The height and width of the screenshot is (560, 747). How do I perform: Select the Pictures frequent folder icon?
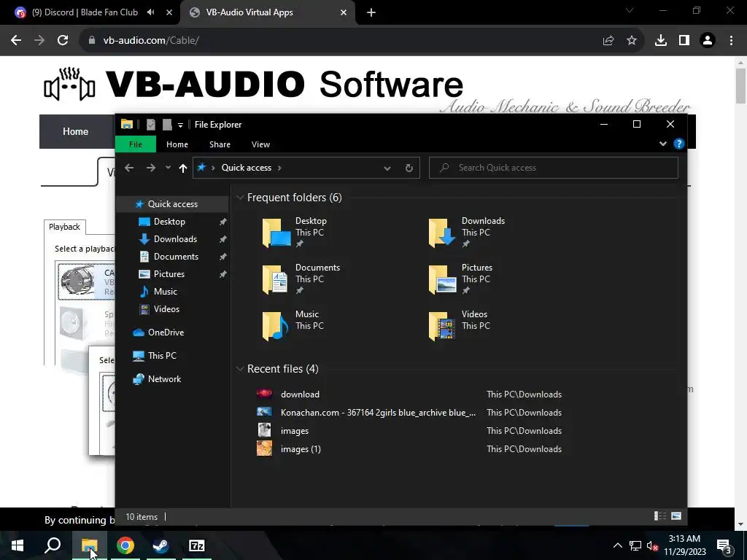[x=442, y=279]
